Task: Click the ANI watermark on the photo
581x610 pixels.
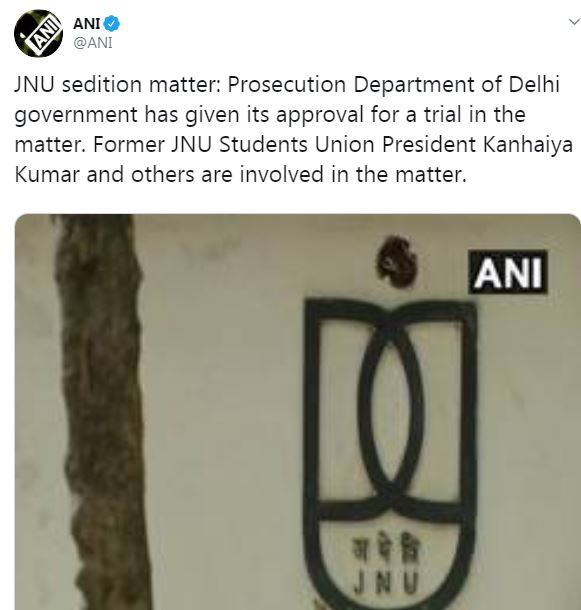Action: coord(507,272)
